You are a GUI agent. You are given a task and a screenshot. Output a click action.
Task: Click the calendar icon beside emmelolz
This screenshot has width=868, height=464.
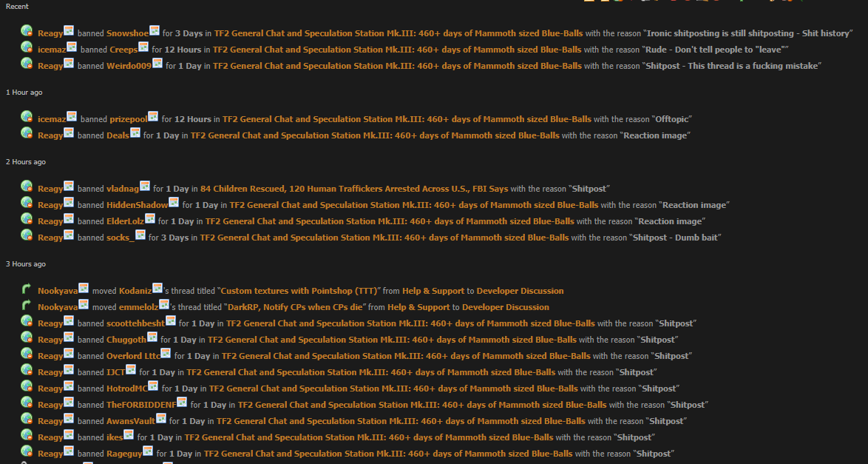(164, 304)
